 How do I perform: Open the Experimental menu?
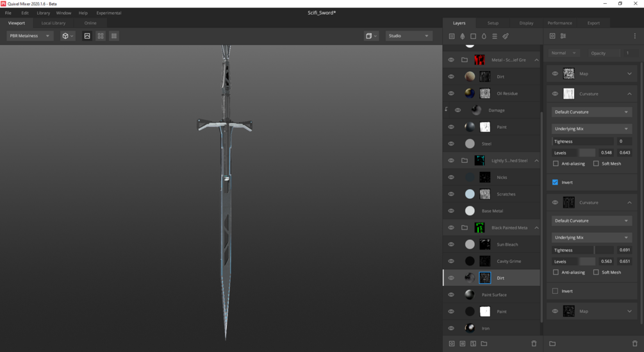point(109,13)
